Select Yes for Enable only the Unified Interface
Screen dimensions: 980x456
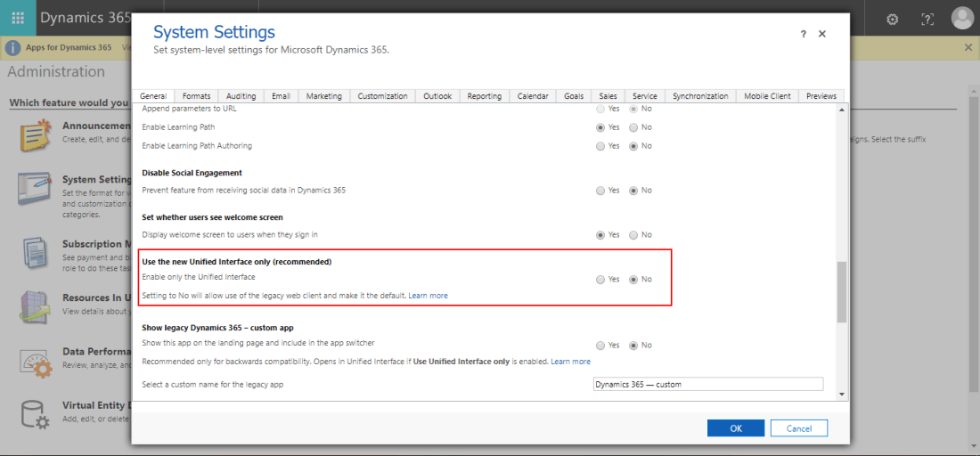600,279
